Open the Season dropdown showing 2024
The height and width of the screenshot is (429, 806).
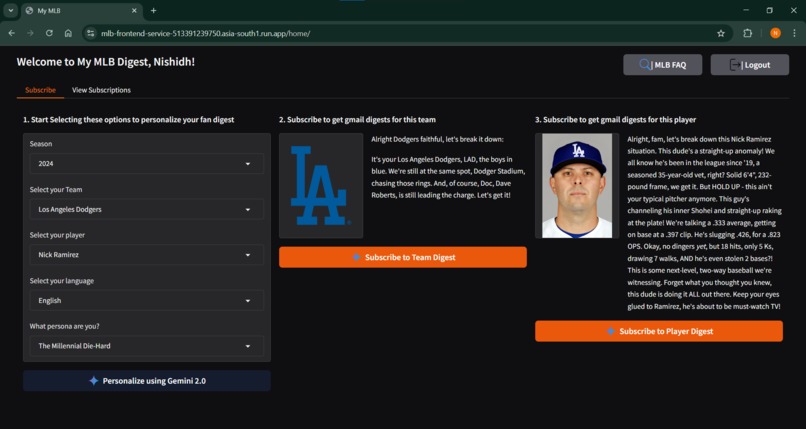[x=146, y=163]
